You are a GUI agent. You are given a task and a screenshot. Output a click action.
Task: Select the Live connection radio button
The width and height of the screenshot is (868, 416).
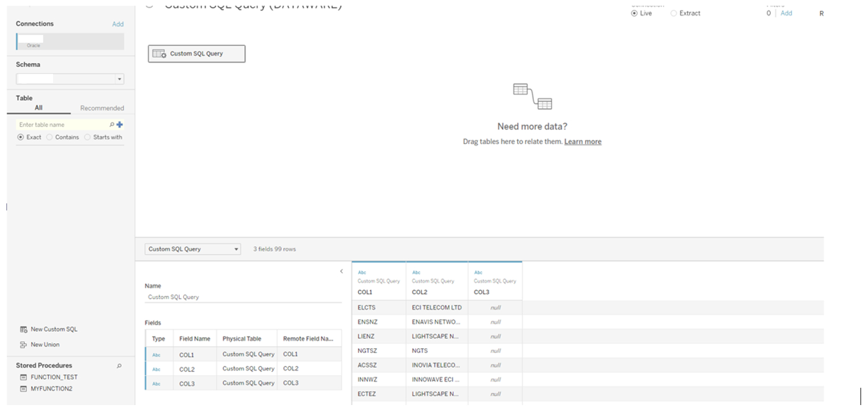coord(635,13)
